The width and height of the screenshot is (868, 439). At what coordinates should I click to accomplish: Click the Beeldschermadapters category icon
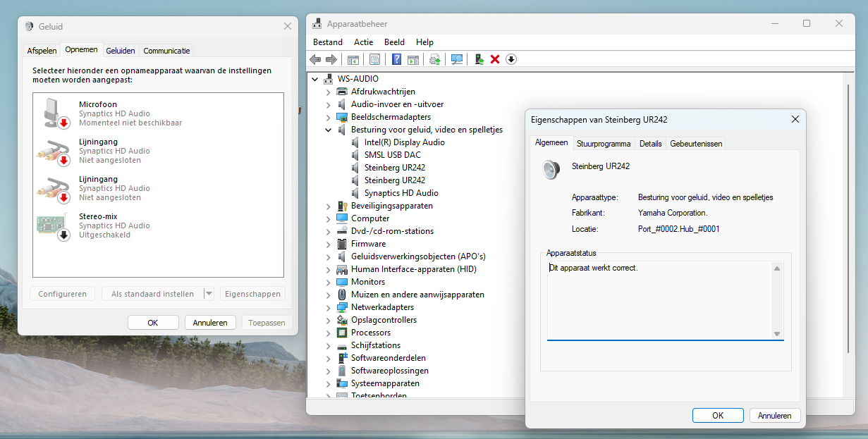coord(342,117)
